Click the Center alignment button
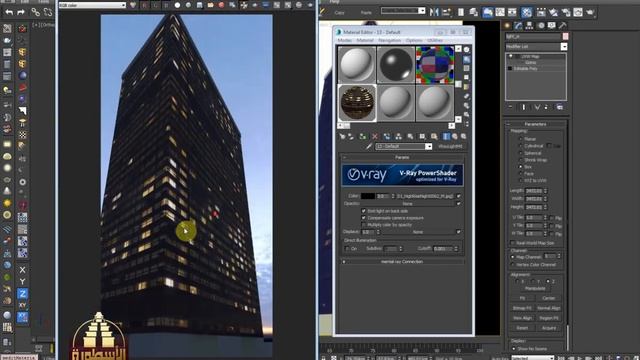The height and width of the screenshot is (360, 640). click(x=549, y=298)
